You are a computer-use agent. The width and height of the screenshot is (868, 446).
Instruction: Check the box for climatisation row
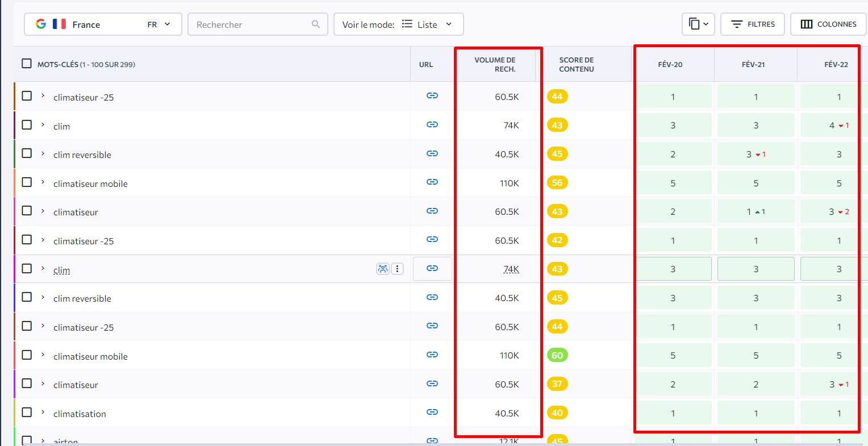(27, 412)
